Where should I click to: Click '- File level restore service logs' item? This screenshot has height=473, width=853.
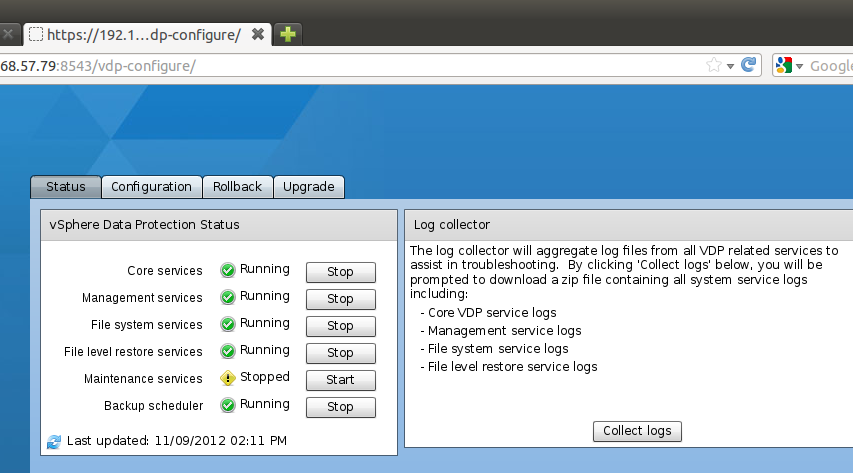(509, 367)
